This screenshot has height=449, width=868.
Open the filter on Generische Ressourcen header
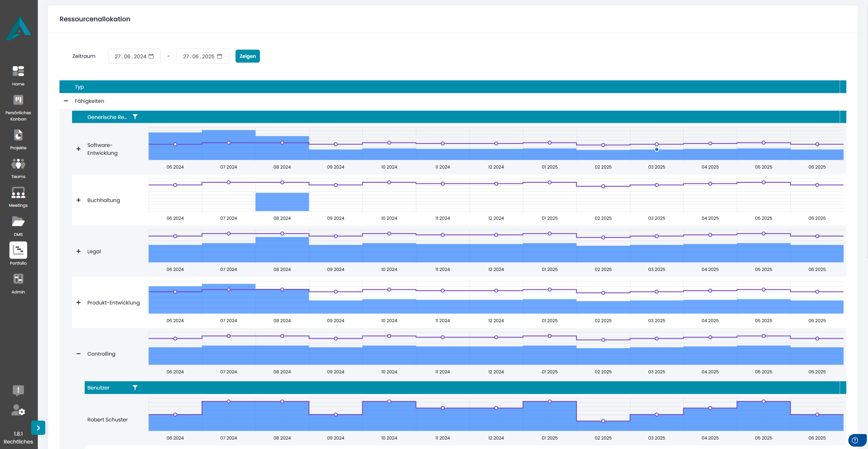(x=135, y=117)
